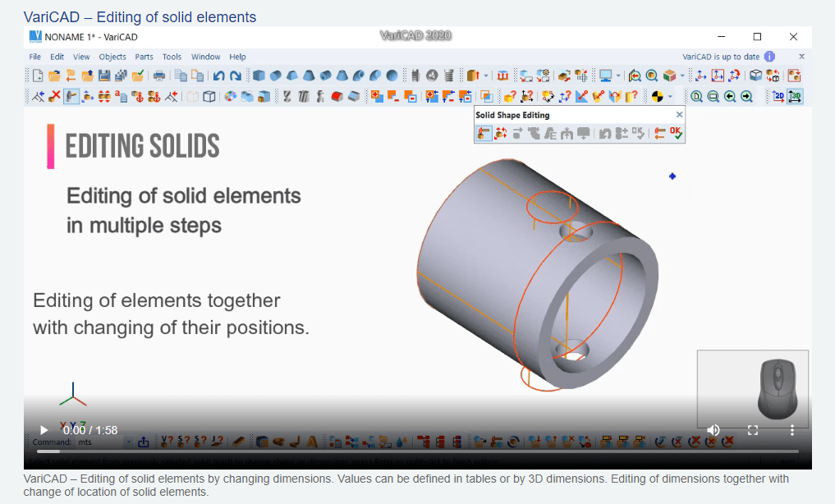
Task: Click the drill bit icon
Action: 287,96
